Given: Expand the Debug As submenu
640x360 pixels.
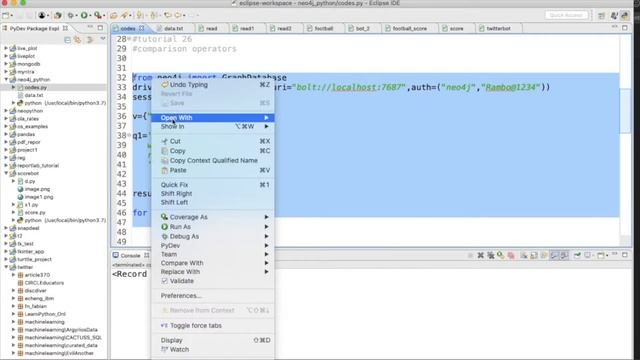Looking at the screenshot, I should (x=213, y=236).
